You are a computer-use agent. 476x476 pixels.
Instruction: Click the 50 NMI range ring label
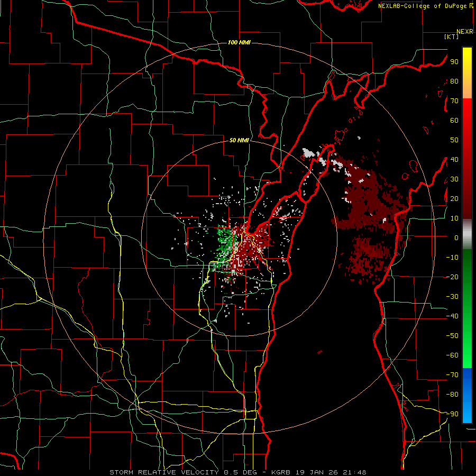[239, 140]
